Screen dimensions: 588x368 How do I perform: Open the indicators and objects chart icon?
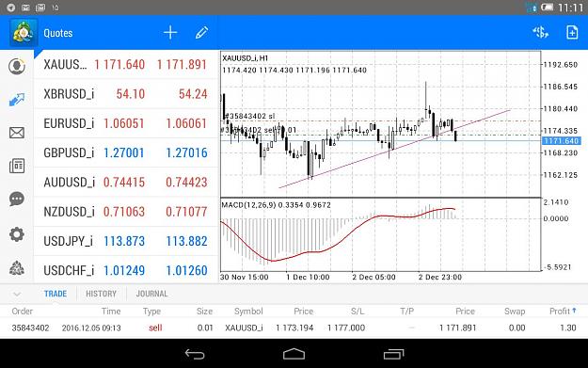click(x=540, y=33)
